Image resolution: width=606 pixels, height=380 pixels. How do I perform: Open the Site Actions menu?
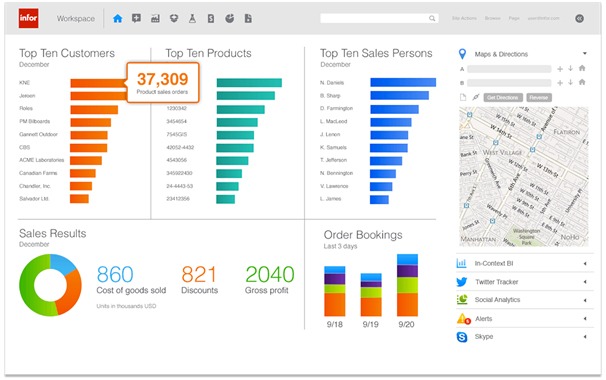click(464, 18)
